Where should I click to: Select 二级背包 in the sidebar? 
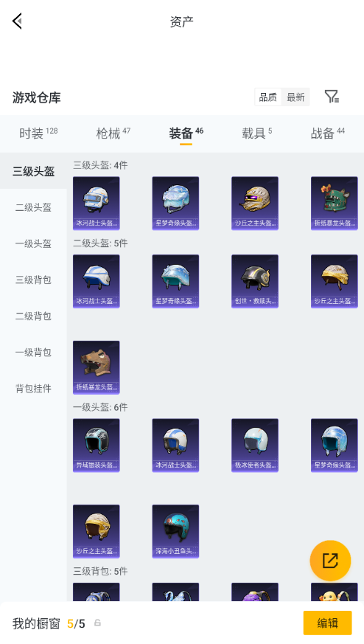click(x=33, y=316)
